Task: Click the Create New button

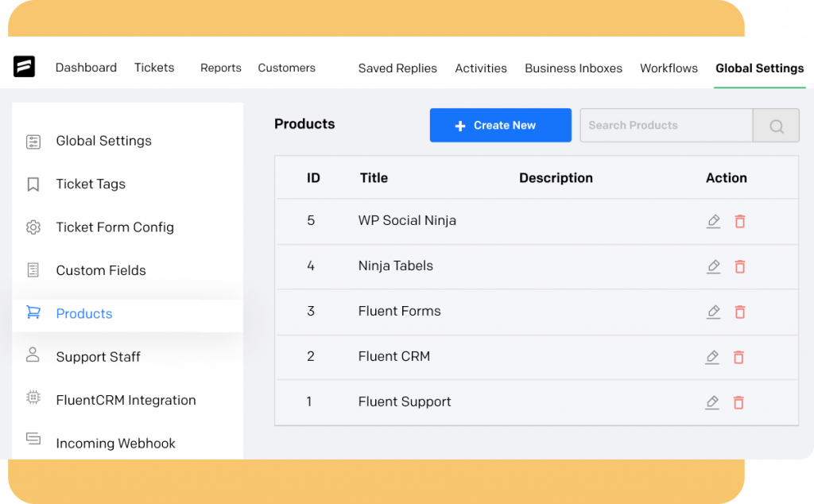Action: click(500, 125)
